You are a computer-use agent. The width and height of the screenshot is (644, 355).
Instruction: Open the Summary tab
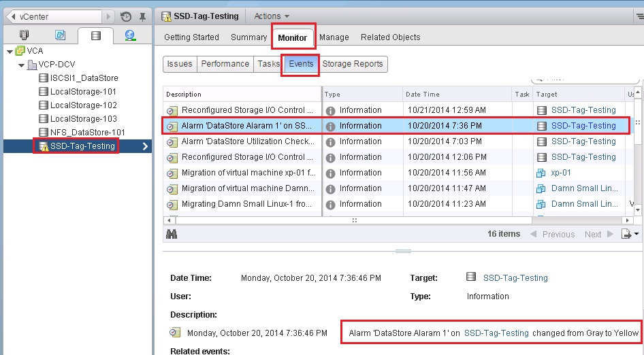point(249,37)
